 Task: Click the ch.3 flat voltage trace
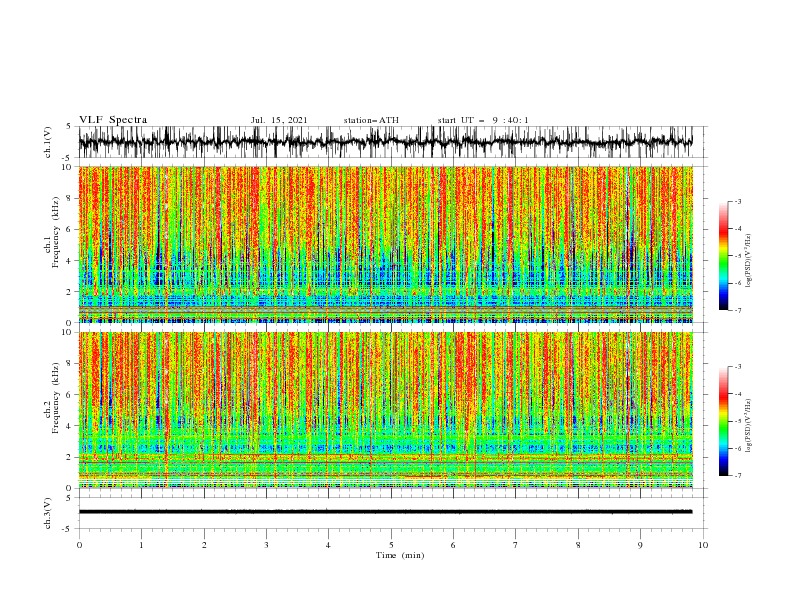click(x=385, y=512)
